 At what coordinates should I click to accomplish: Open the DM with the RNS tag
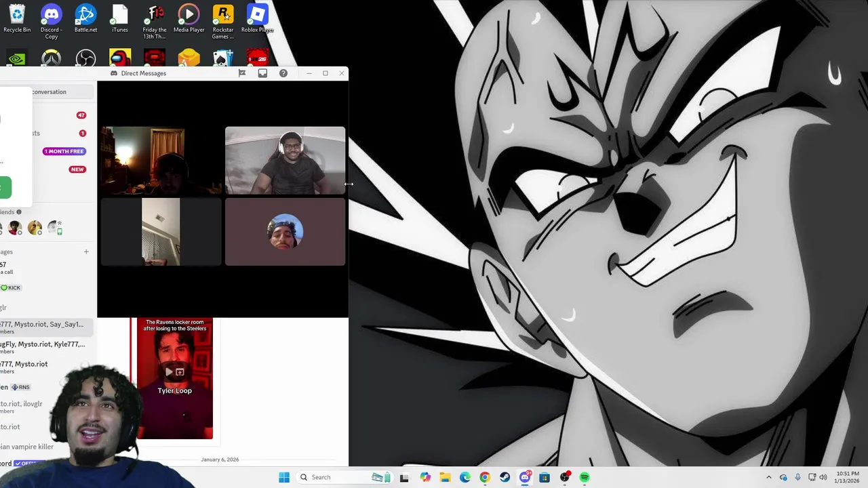[46, 387]
